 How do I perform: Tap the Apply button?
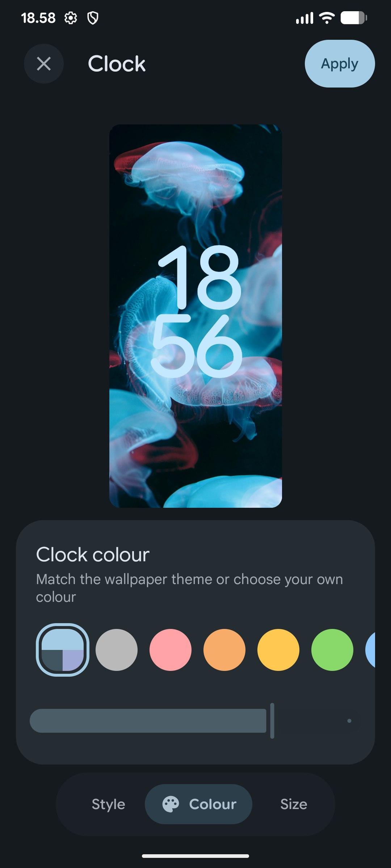340,64
